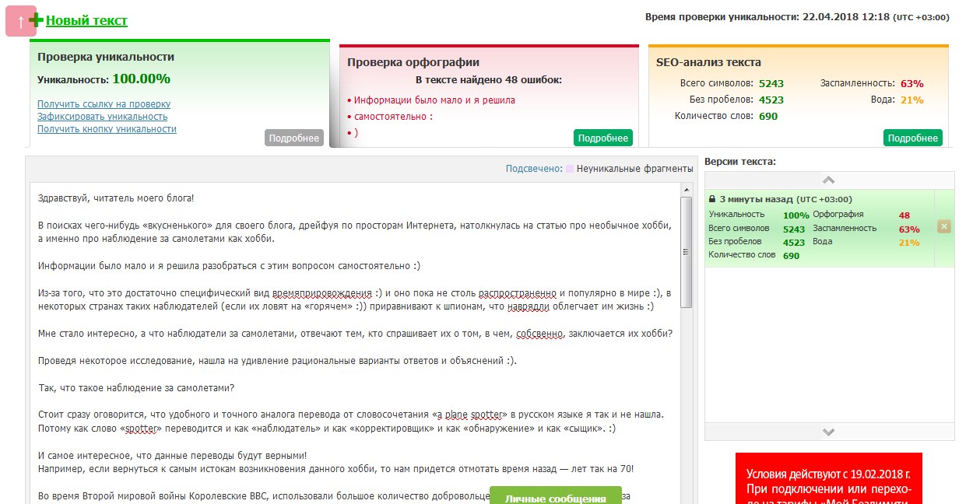The height and width of the screenshot is (504, 980).
Task: Click the lock icon of saved version
Action: [x=712, y=199]
